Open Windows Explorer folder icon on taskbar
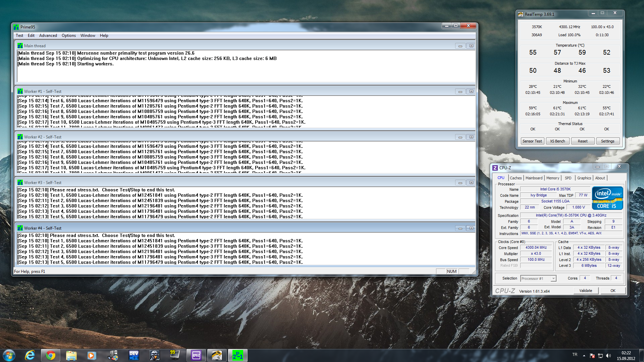This screenshot has width=644, height=362. pos(71,355)
